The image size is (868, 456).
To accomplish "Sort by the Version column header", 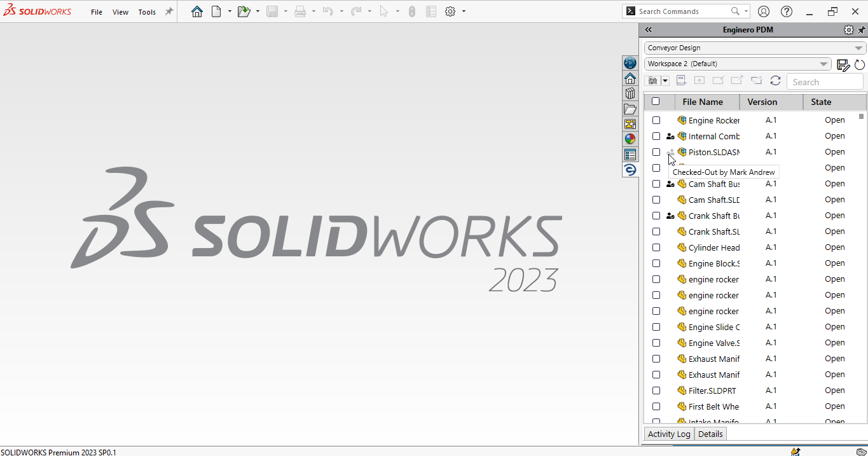I will (771, 102).
